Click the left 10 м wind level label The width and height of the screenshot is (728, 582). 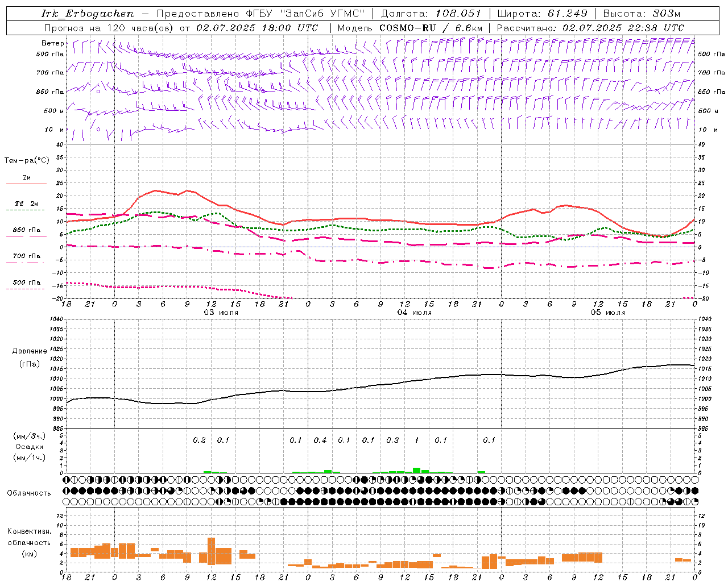click(x=55, y=130)
